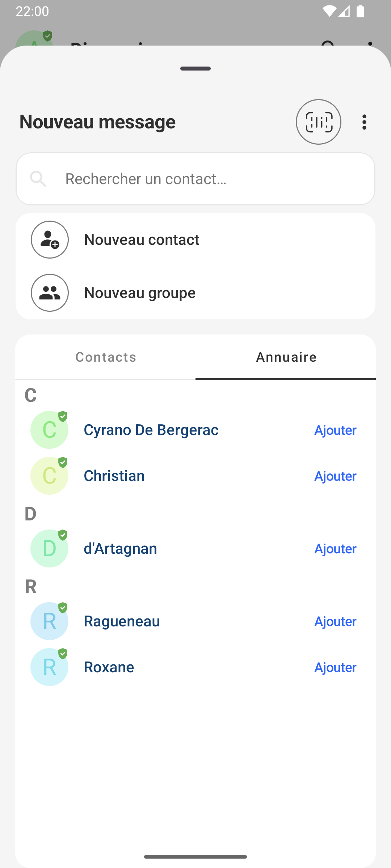Tap Christian's avatar icon
Viewport: 391px width, 868px height.
tap(50, 476)
